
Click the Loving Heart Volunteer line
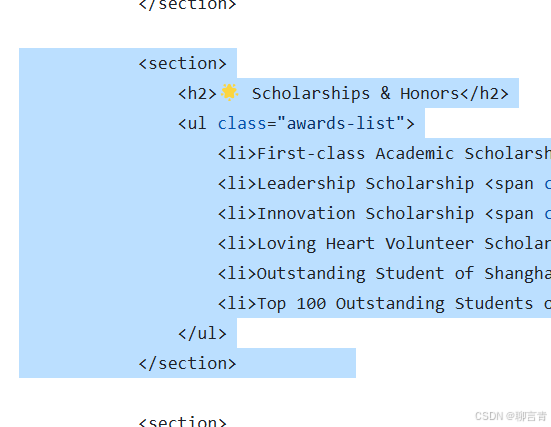tap(384, 244)
